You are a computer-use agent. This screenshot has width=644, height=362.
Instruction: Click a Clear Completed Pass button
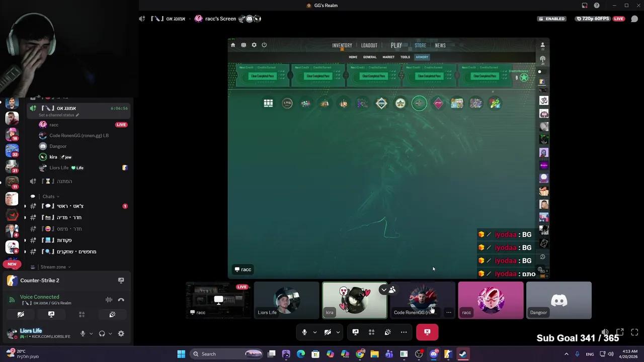point(262,76)
